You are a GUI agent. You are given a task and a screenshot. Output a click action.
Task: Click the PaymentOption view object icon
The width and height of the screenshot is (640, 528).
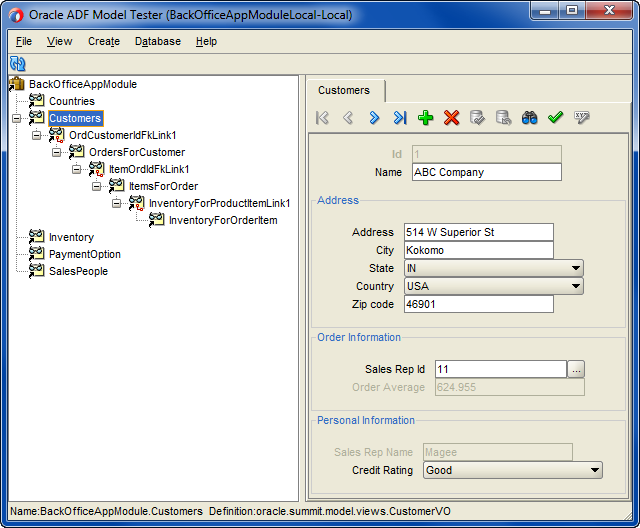click(36, 254)
